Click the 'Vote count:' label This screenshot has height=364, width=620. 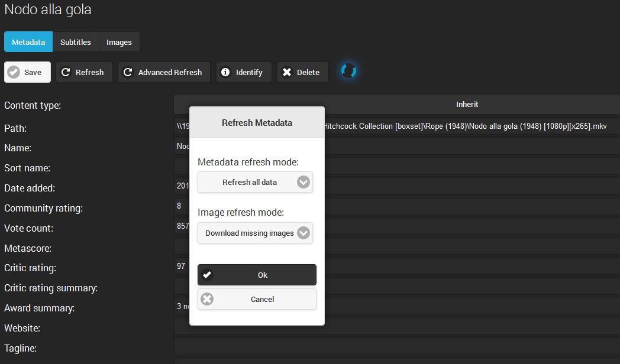tap(28, 228)
